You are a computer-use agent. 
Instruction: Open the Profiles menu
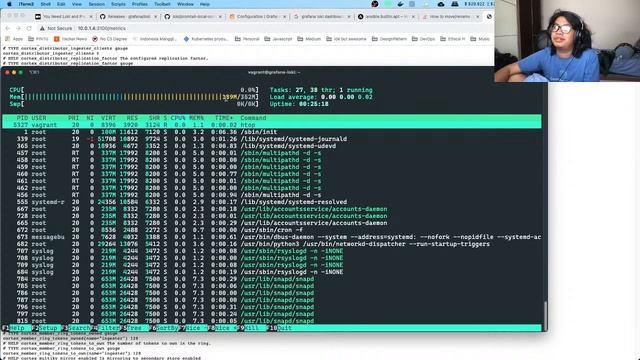[140, 4]
